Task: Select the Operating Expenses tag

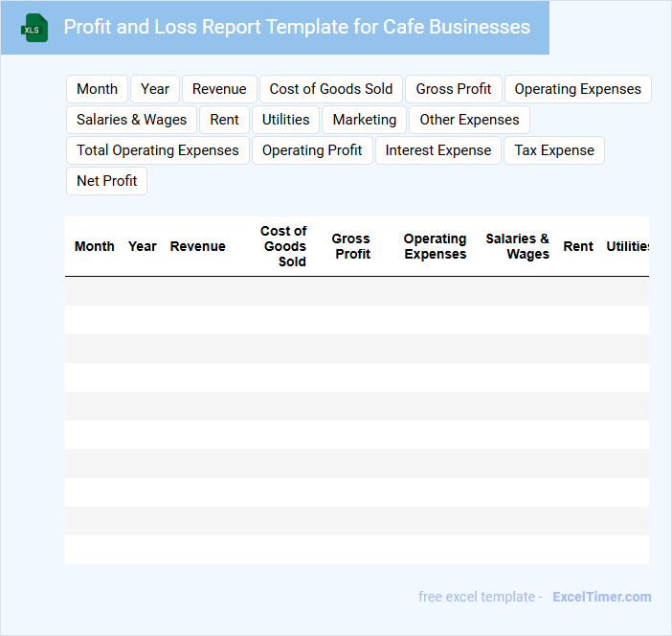Action: tap(578, 89)
